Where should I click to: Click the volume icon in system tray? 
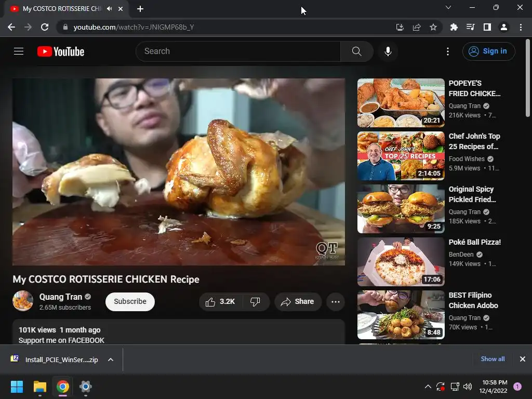tap(468, 387)
